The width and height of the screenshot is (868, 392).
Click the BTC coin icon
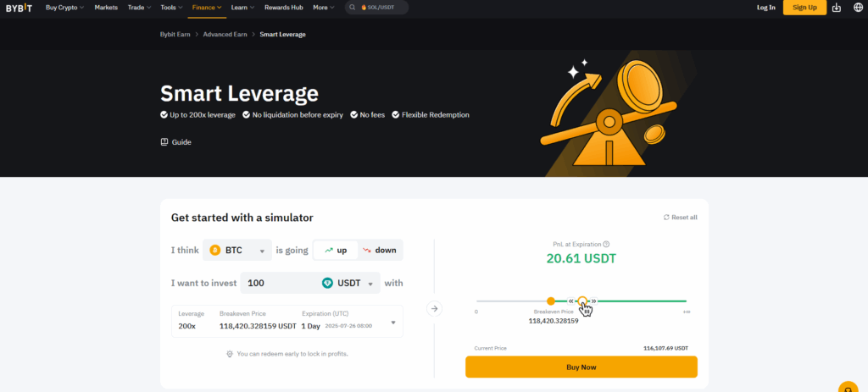215,250
